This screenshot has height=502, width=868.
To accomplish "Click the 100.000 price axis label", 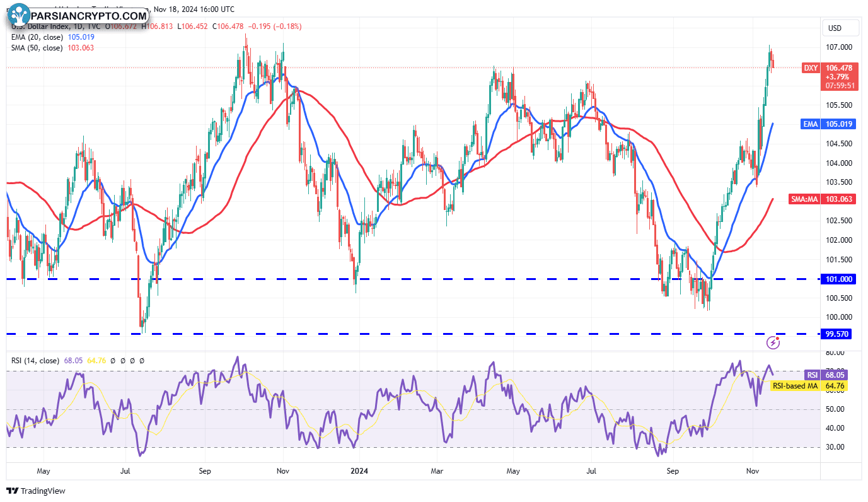I will [838, 317].
